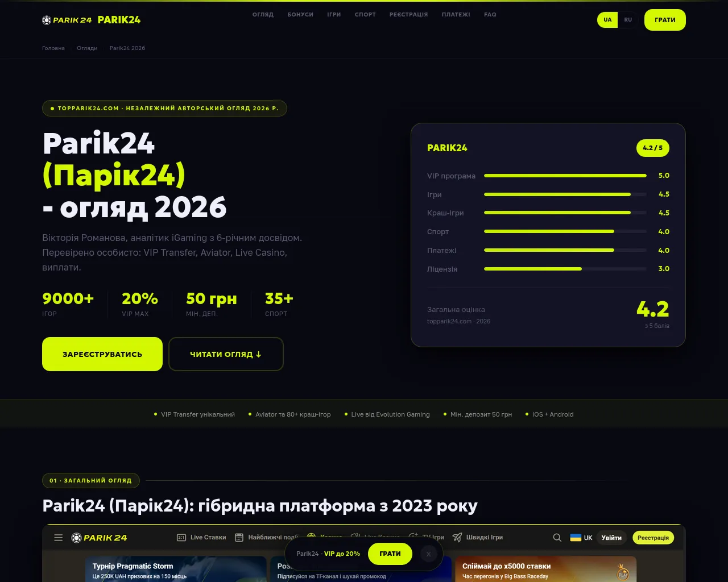Viewport: 728px width, 582px height.
Task: Click the Спорт rating bar
Action: pyautogui.click(x=565, y=231)
